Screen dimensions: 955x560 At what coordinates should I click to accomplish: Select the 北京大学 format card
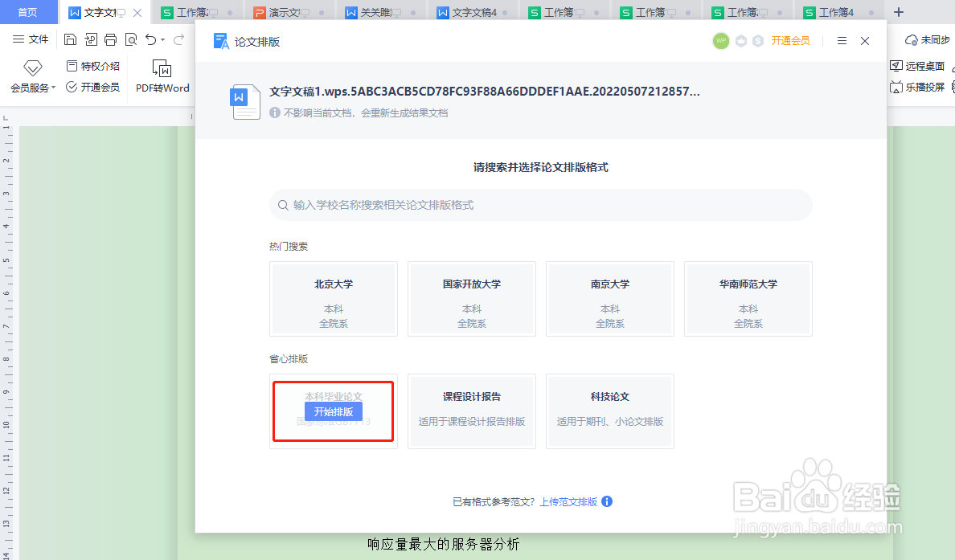pyautogui.click(x=334, y=299)
